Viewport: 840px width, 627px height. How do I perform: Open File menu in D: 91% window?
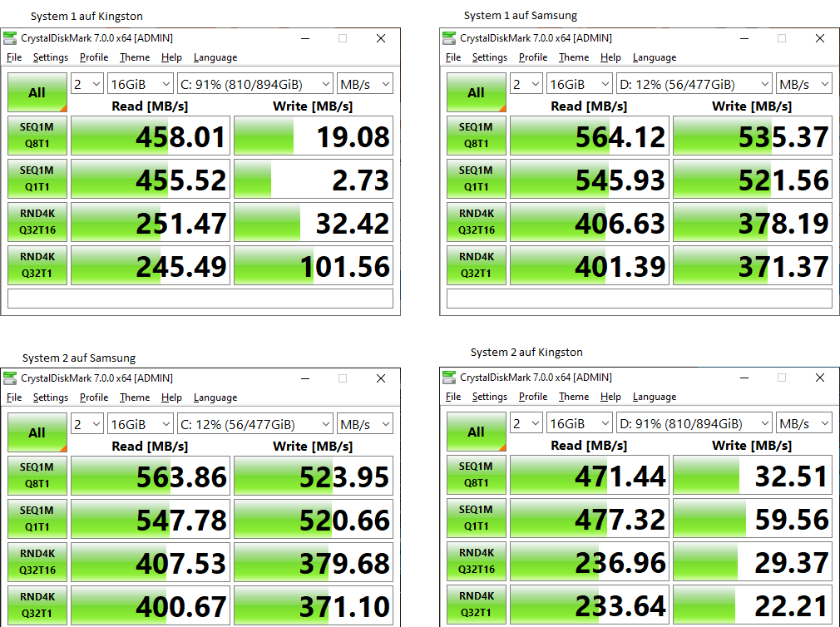tap(453, 396)
